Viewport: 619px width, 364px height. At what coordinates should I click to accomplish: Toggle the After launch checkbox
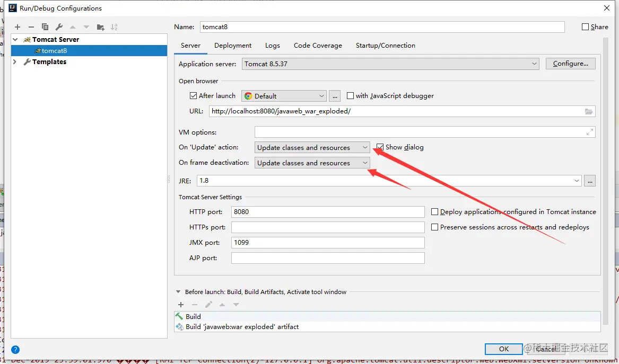194,96
